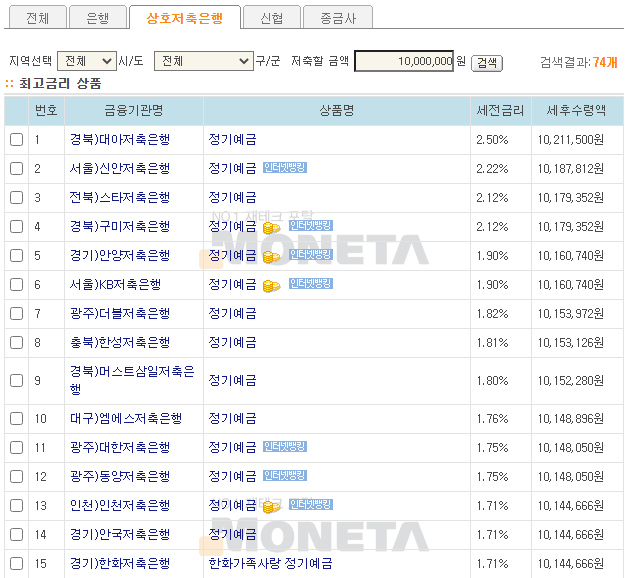Viewport: 627px width, 578px height.
Task: Open 인천)인천저축은행 bank link
Action: click(120, 506)
